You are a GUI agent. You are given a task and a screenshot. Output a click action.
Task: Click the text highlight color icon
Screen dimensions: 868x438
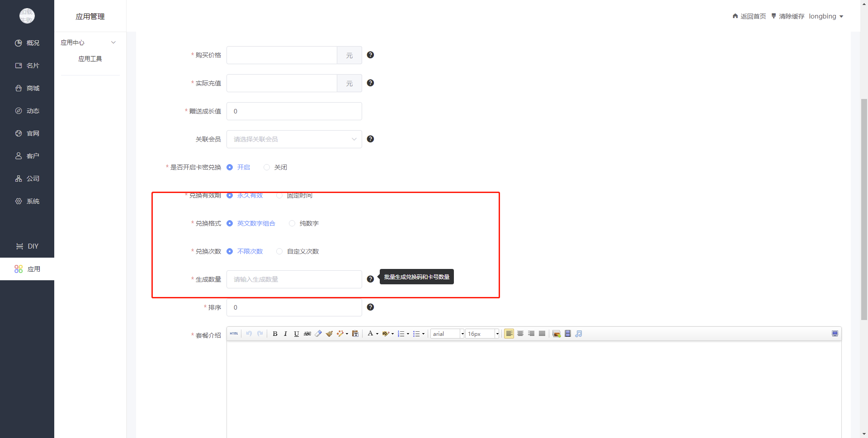point(385,334)
